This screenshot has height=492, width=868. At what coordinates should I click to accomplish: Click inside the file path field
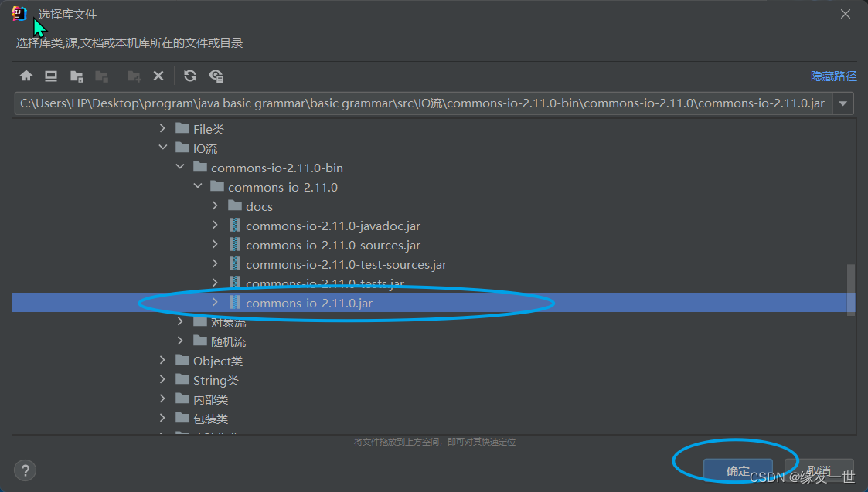(425, 103)
